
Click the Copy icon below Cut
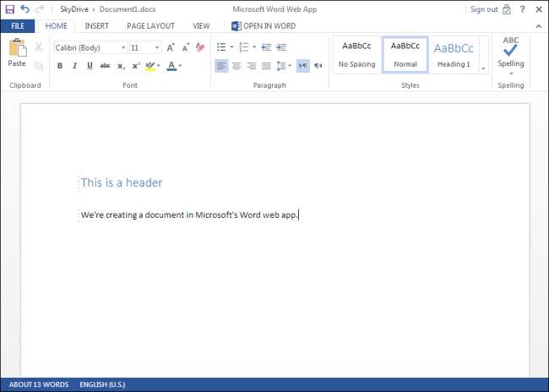39,66
